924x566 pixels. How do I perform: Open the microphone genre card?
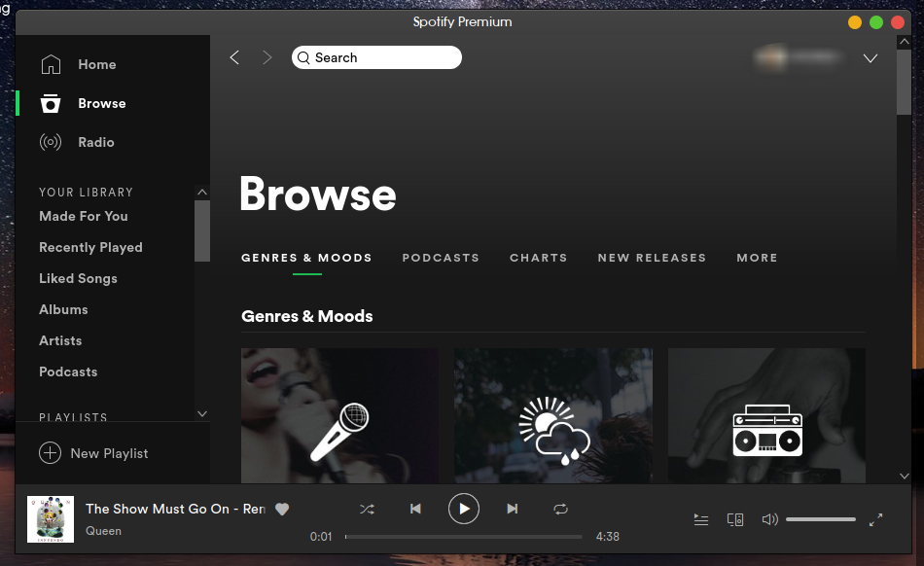click(x=339, y=416)
